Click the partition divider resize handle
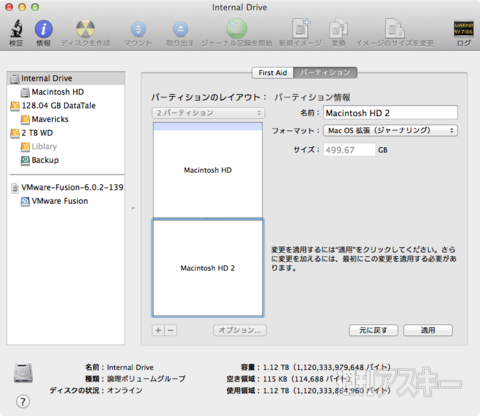The width and height of the screenshot is (480, 416). click(208, 219)
